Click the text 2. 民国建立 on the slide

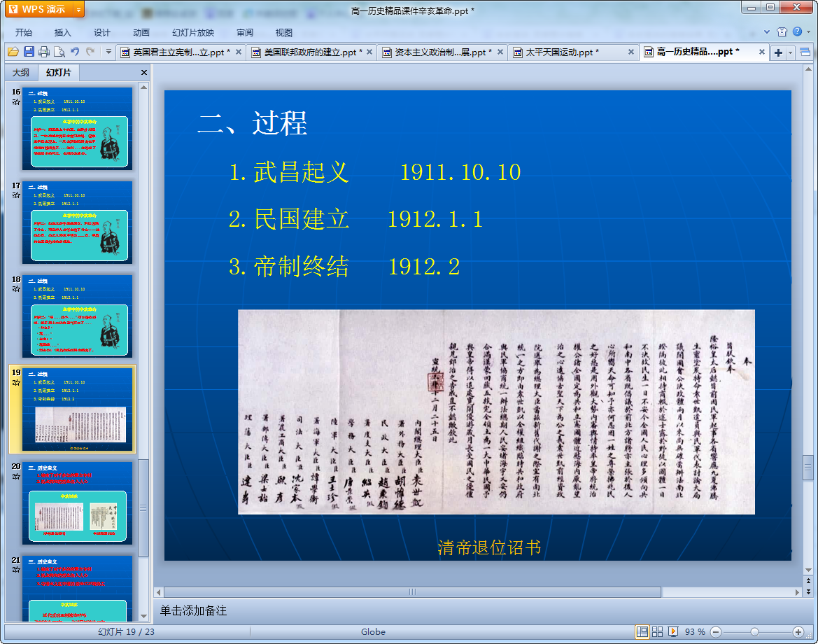289,219
